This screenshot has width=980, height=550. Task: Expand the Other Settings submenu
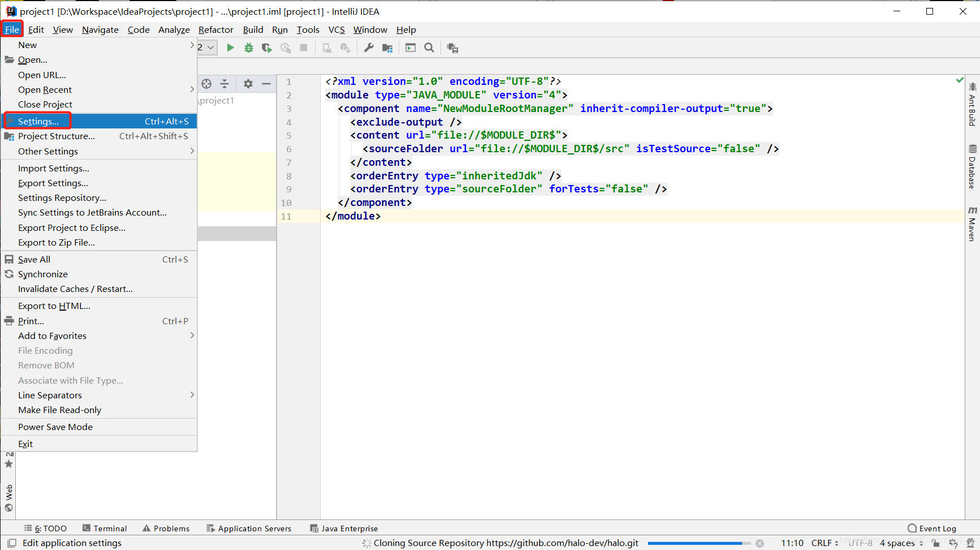pos(100,151)
